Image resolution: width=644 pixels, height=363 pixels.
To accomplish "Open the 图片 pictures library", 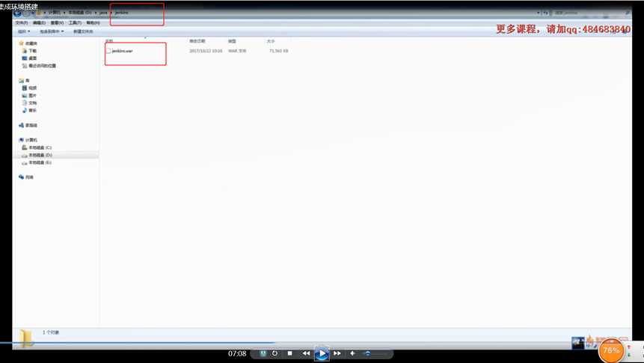I will 29,95.
